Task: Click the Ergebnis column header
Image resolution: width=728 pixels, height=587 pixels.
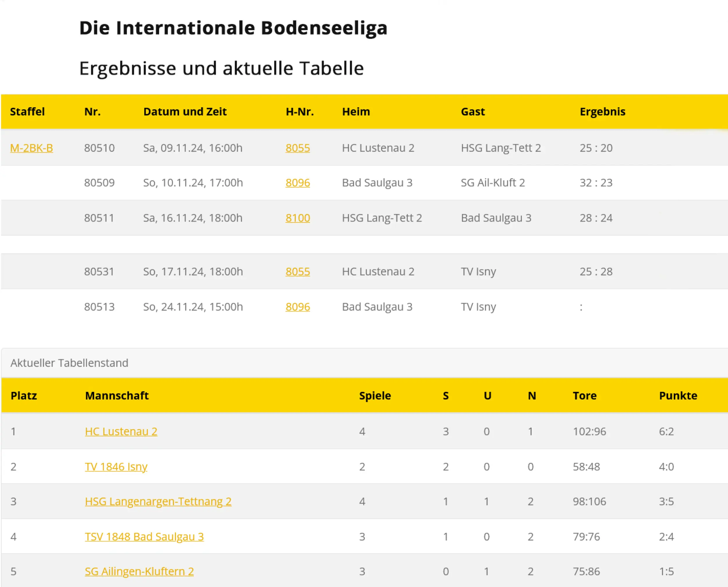Action: (602, 111)
